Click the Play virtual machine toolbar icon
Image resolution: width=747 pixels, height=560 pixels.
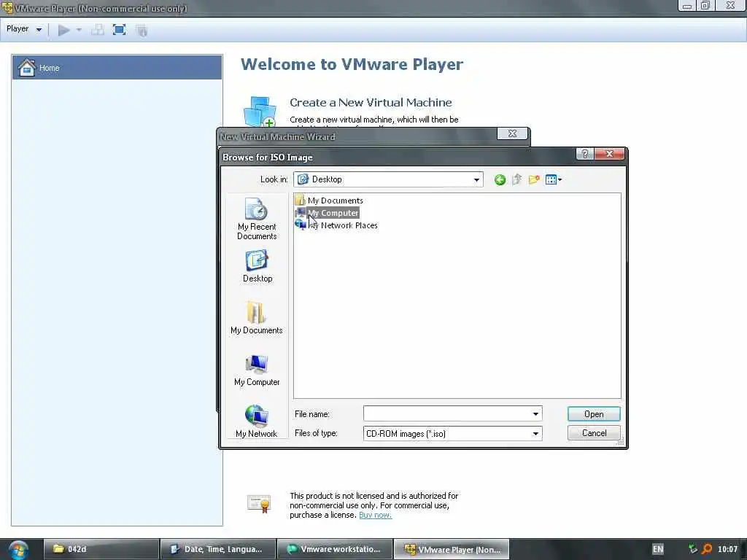[x=64, y=30]
